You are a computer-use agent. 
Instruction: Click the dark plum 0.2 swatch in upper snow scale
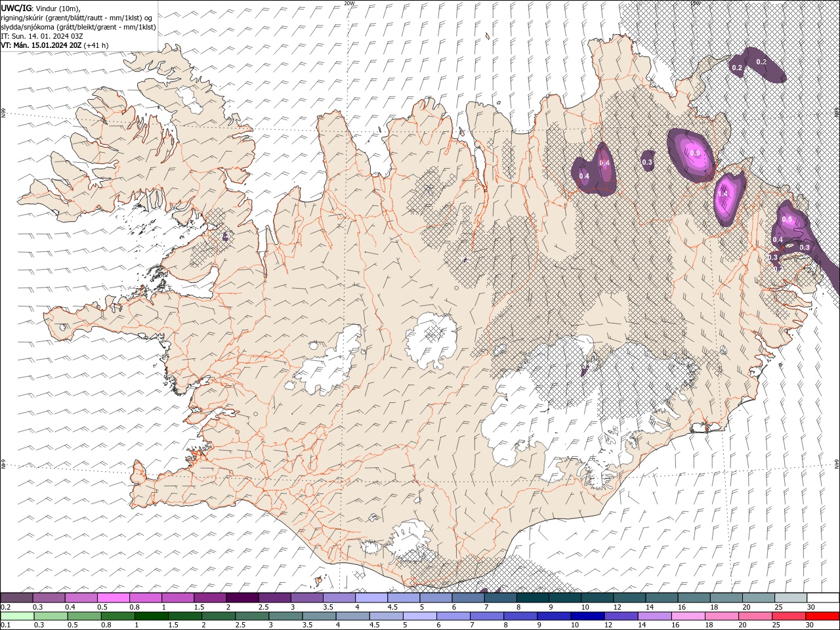pyautogui.click(x=16, y=597)
